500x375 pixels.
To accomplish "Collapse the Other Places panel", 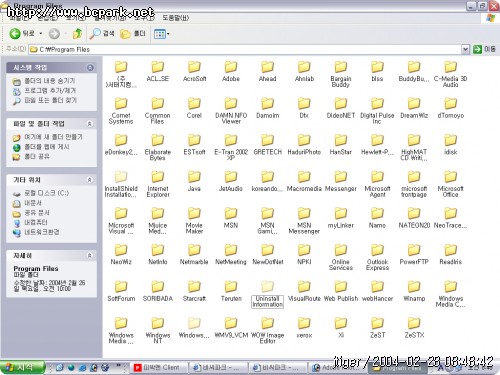I will 90,180.
